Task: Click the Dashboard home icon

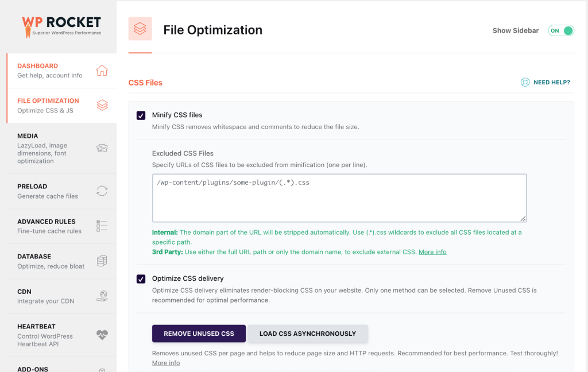Action: [102, 71]
